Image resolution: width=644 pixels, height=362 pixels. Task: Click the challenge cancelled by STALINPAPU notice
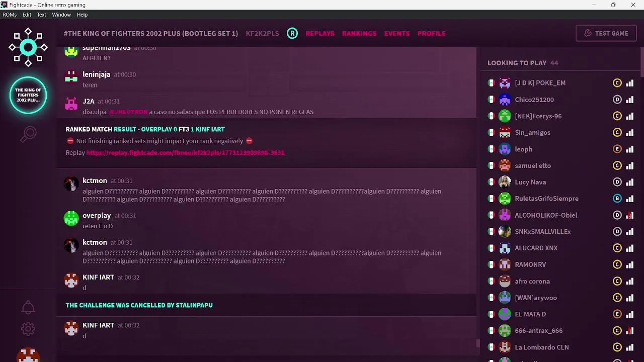tap(139, 305)
